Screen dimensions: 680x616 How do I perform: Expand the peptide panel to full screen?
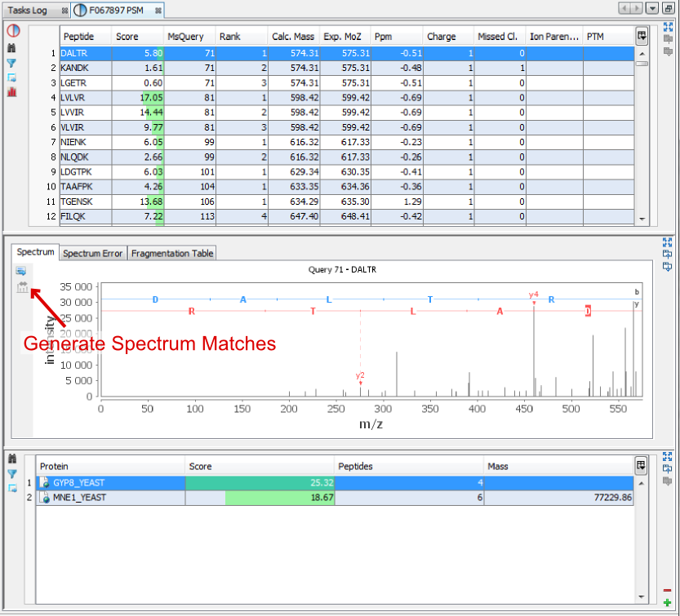pos(668,26)
